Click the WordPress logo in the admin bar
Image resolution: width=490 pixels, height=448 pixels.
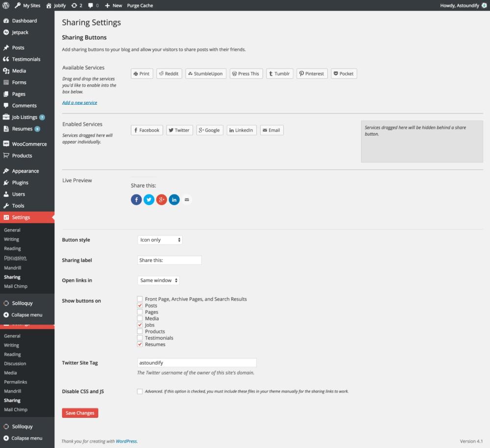point(6,5)
